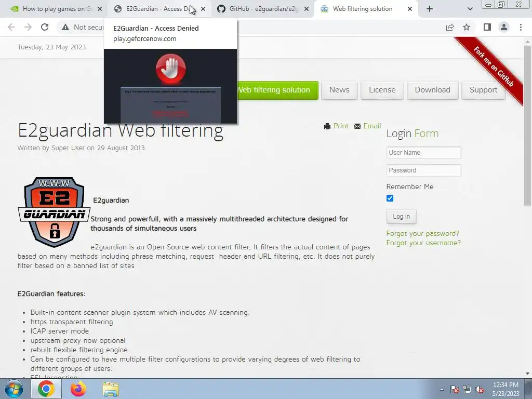Open Forgot your password link

point(423,233)
